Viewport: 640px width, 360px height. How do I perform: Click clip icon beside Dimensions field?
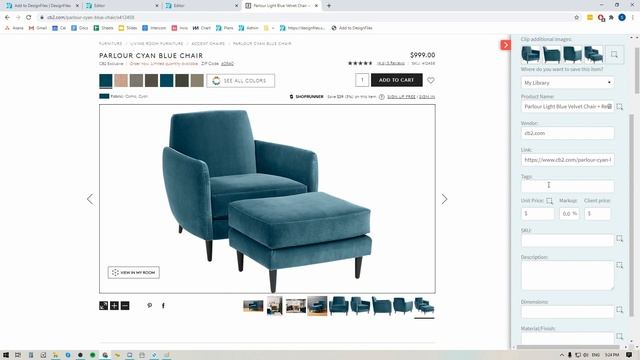[620, 310]
